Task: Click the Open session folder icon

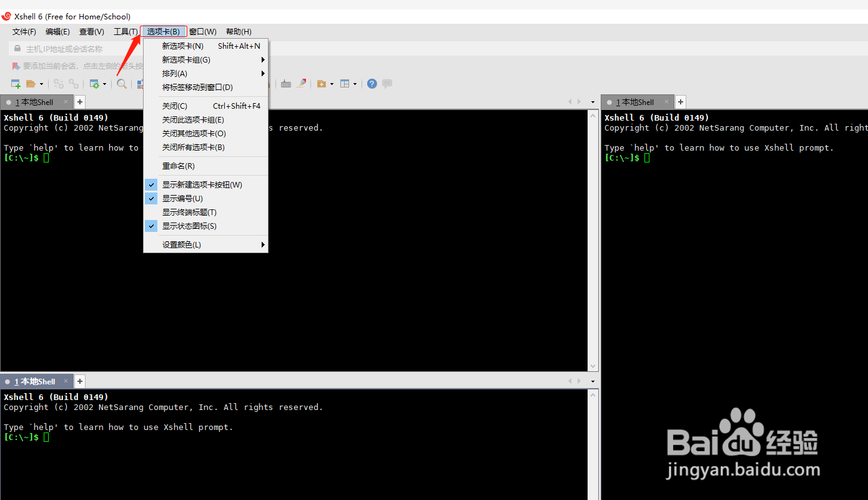Action: (x=31, y=84)
